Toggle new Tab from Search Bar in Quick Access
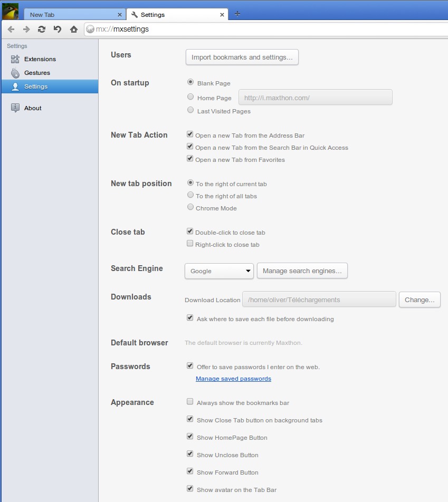Image resolution: width=448 pixels, height=502 pixels. [190, 146]
